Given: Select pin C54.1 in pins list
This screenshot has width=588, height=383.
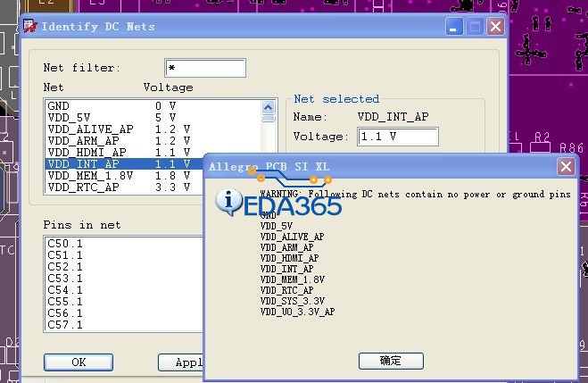Looking at the screenshot, I should pyautogui.click(x=64, y=290).
